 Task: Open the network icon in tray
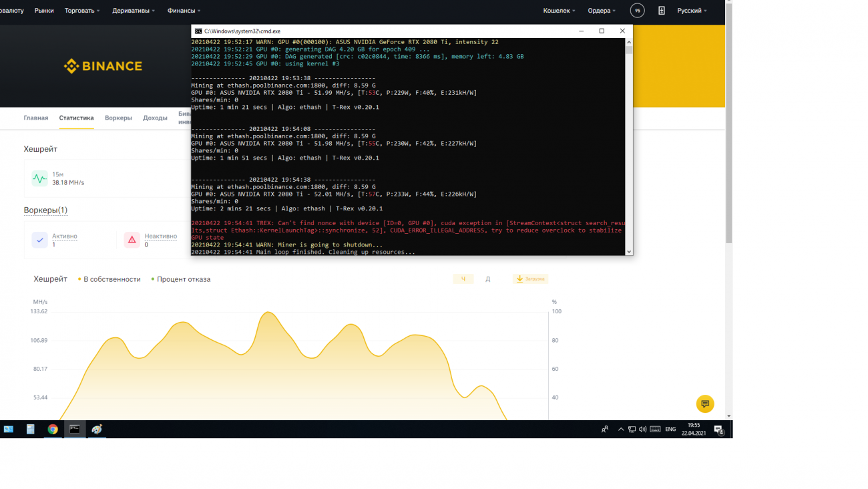point(632,430)
